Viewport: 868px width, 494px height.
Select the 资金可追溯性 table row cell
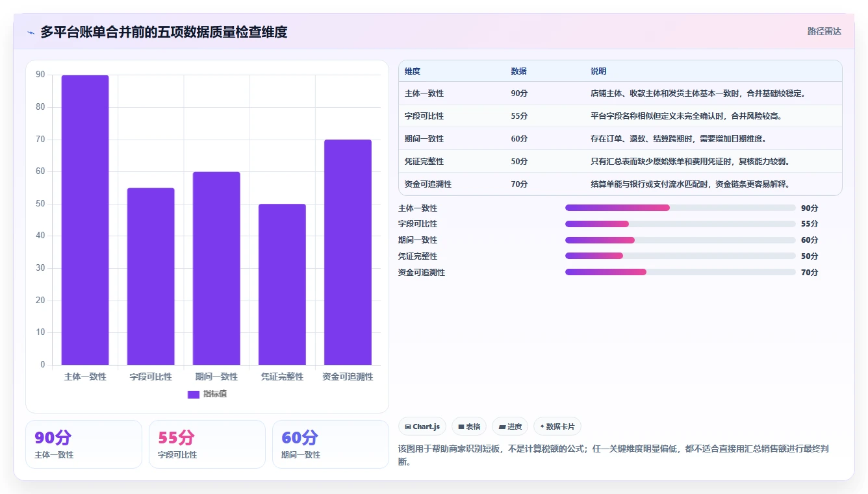click(x=428, y=184)
